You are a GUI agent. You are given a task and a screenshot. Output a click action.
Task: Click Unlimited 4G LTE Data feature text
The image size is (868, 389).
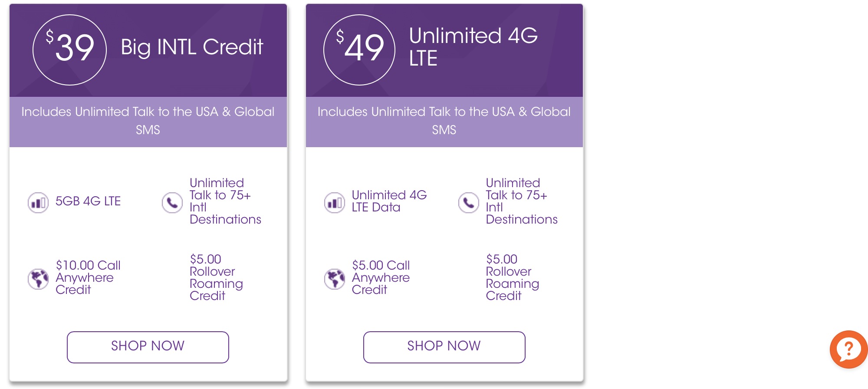point(389,201)
